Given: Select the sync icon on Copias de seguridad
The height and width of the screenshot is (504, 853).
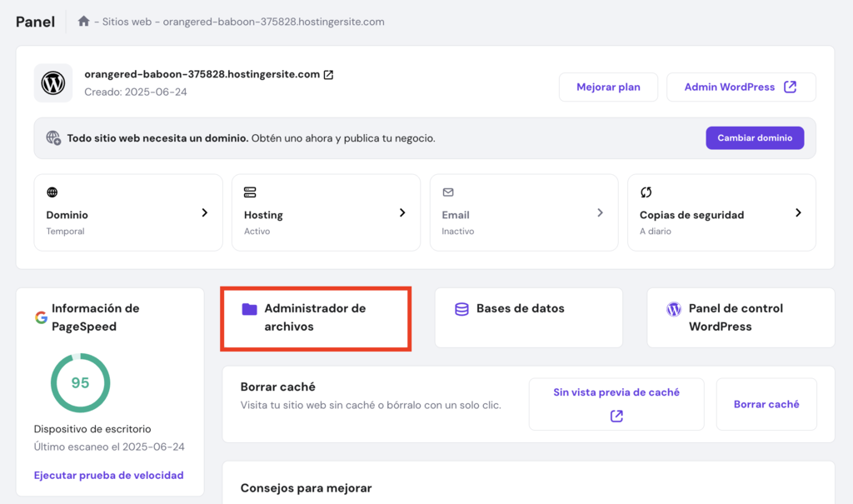Looking at the screenshot, I should [x=645, y=193].
